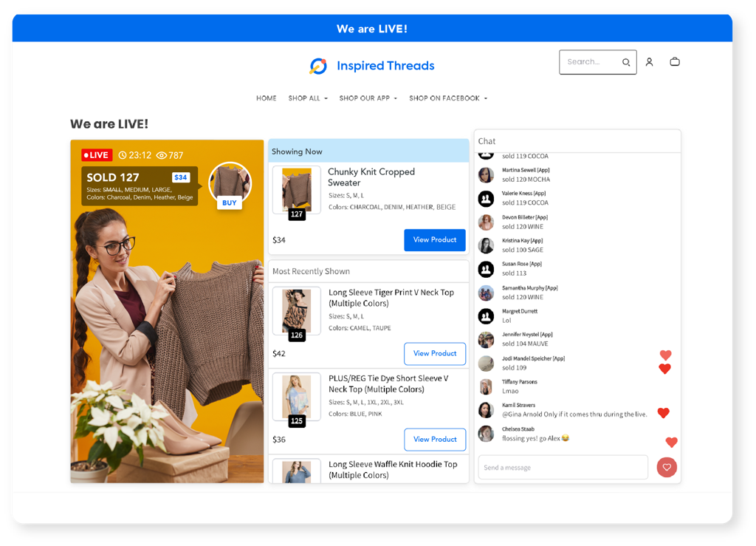Go to the HOME menu item
The width and height of the screenshot is (756, 546).
click(267, 98)
